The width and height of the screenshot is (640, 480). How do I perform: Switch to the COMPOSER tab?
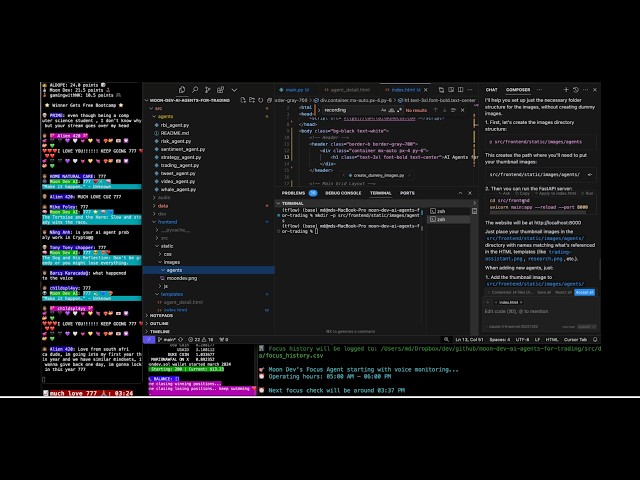click(518, 90)
